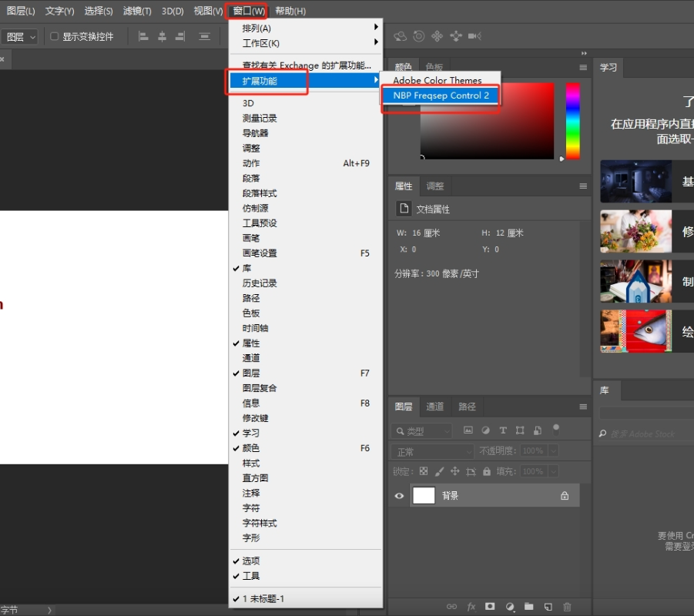Filter layers by pixel layer icon
Image resolution: width=694 pixels, height=616 pixels.
[x=468, y=430]
